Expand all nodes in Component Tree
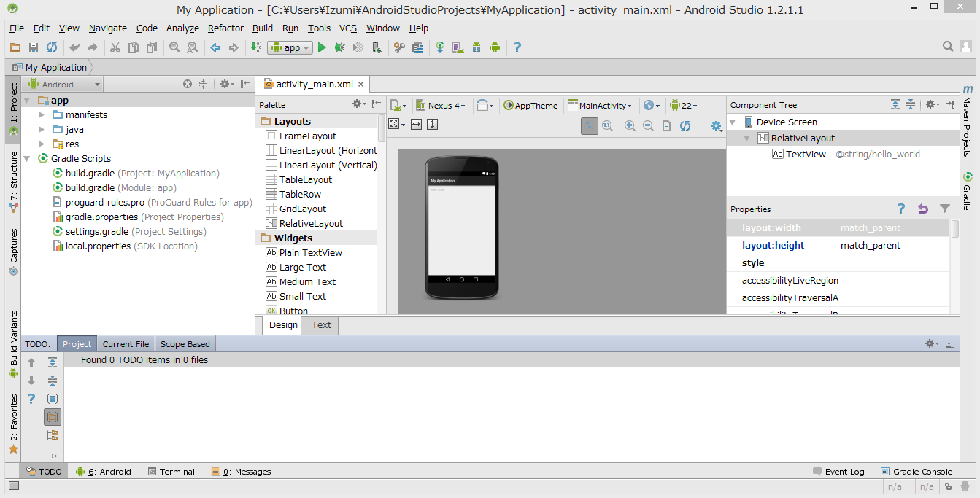Screen dimensions: 980x498 click(895, 104)
